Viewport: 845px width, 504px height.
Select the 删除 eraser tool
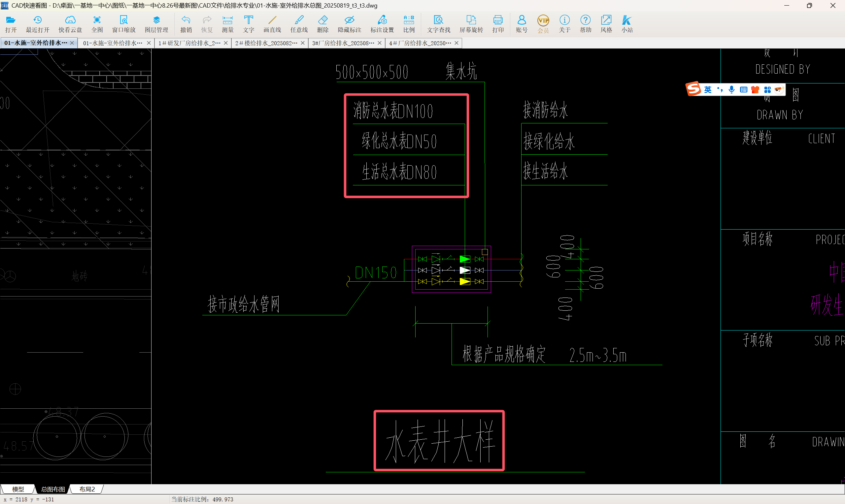tap(323, 24)
